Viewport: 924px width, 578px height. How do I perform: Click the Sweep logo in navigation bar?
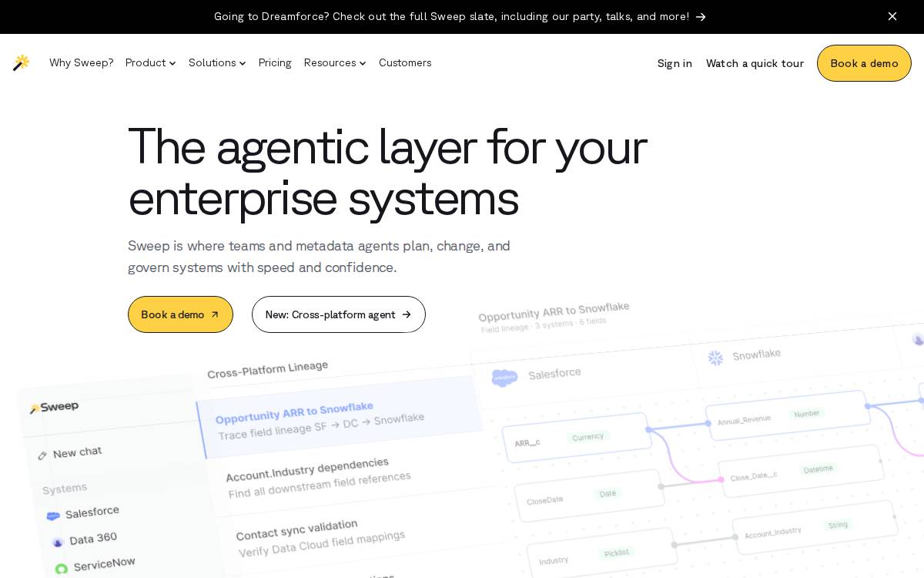point(22,63)
